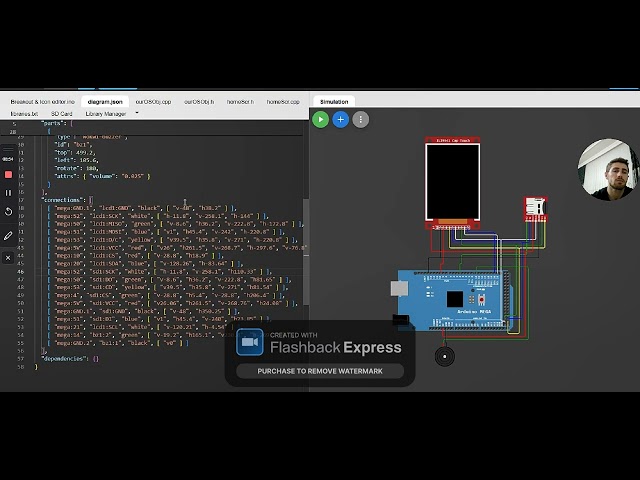The image size is (640, 480).
Task: Click the lcd1:SDA blue connection line
Action: (x=145, y=264)
